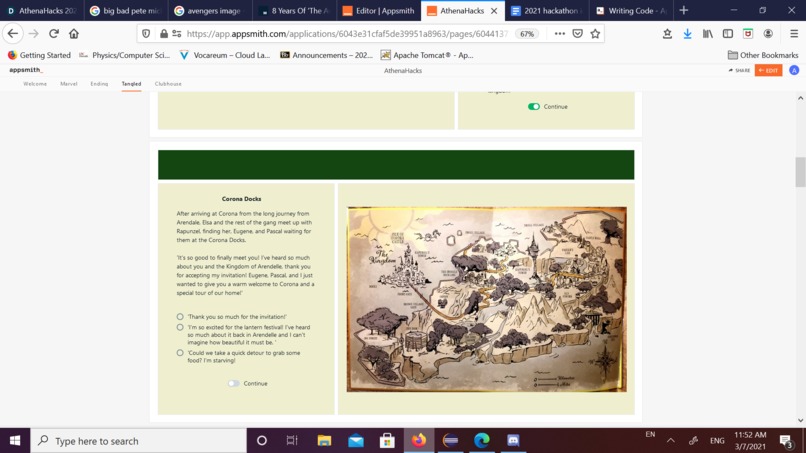Viewport: 806px width, 453px height.
Task: Open the Firefox account avatar icon
Action: (x=768, y=34)
